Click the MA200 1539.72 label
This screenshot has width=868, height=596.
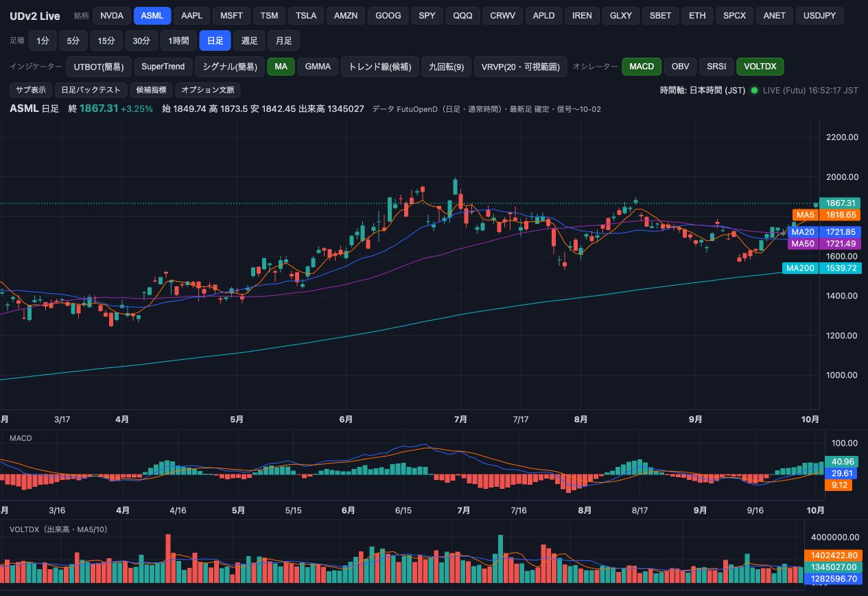pos(821,268)
